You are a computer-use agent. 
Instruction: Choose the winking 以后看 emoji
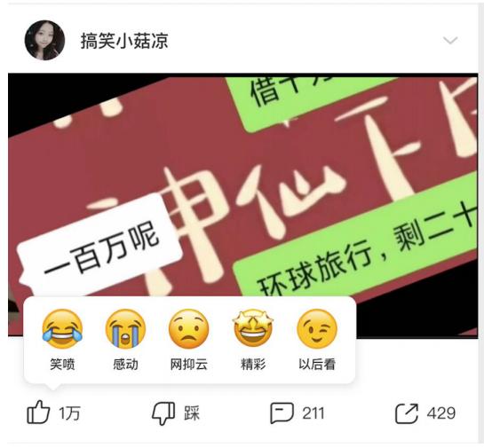click(x=317, y=329)
